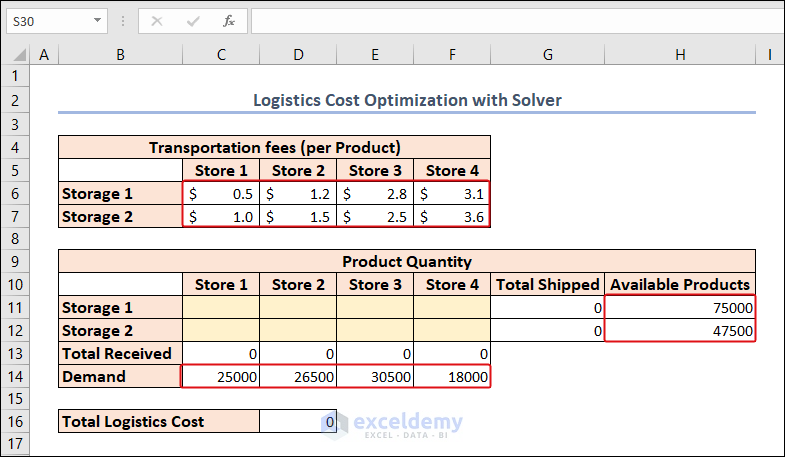
Task: Click Store 4 demand cell 18000
Action: click(x=452, y=376)
